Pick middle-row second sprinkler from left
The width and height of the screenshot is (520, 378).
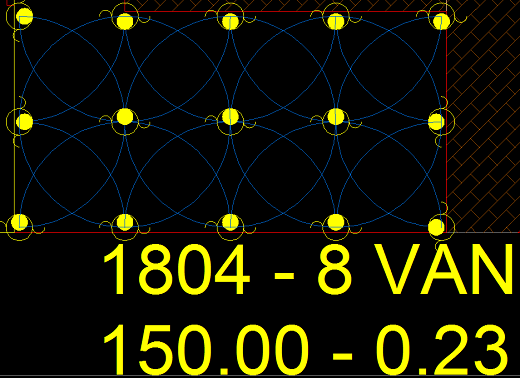[x=125, y=117]
